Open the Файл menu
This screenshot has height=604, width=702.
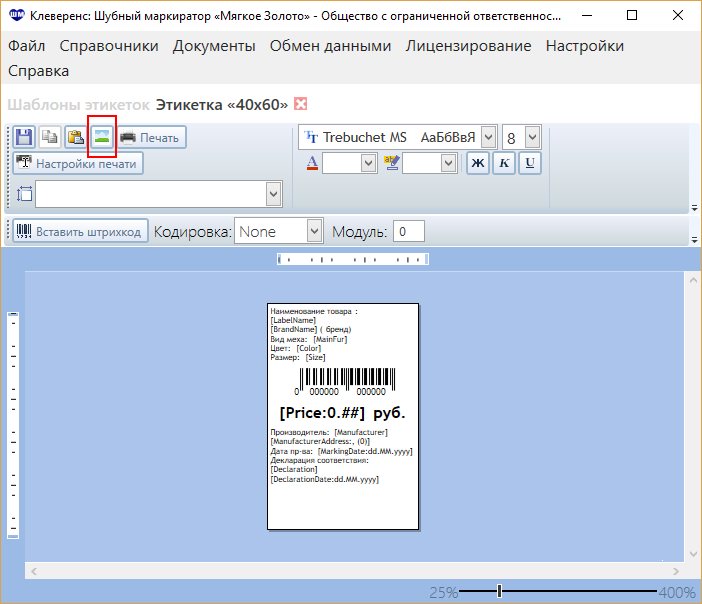coord(26,46)
